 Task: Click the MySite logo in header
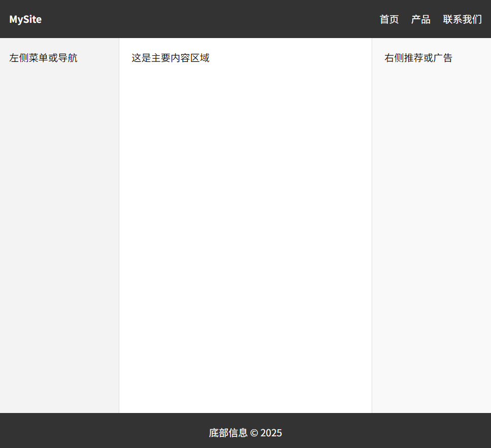tap(25, 19)
